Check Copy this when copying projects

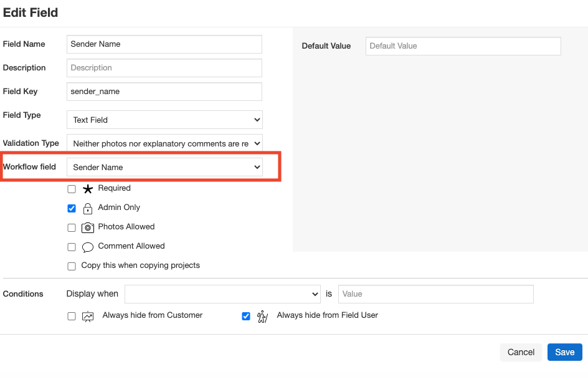(x=71, y=265)
